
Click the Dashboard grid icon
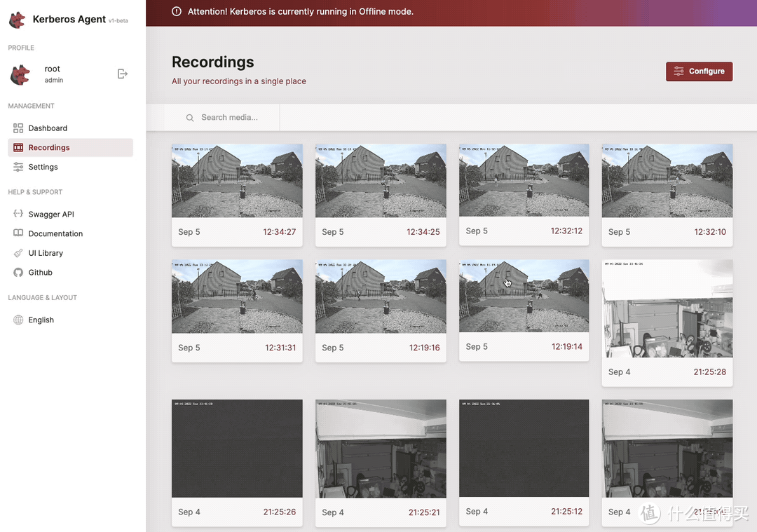[18, 128]
